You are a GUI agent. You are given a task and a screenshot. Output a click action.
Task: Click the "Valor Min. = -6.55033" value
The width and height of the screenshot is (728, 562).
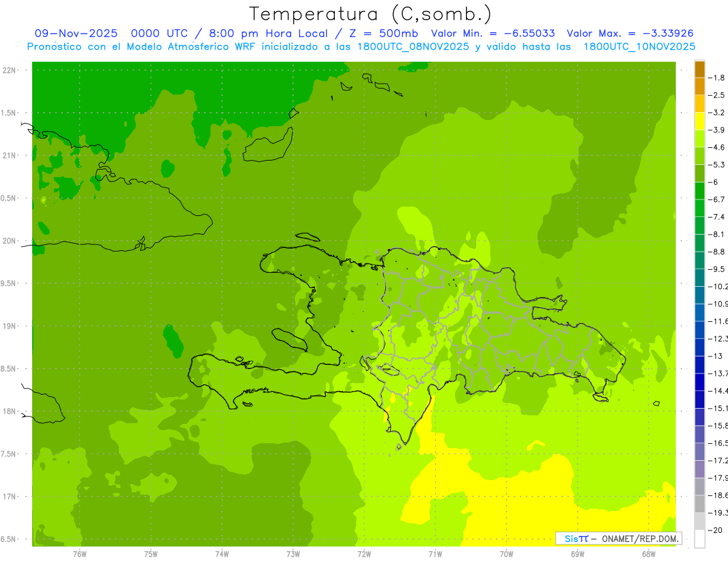click(493, 33)
